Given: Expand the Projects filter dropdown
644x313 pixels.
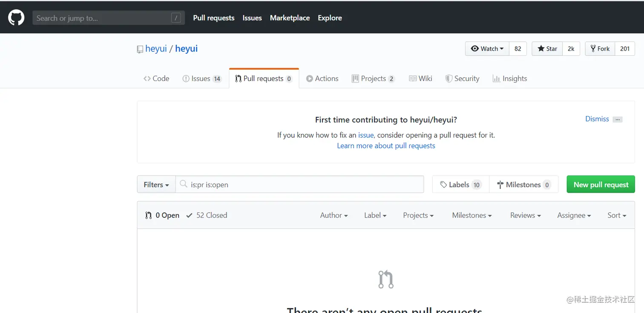Looking at the screenshot, I should 418,215.
